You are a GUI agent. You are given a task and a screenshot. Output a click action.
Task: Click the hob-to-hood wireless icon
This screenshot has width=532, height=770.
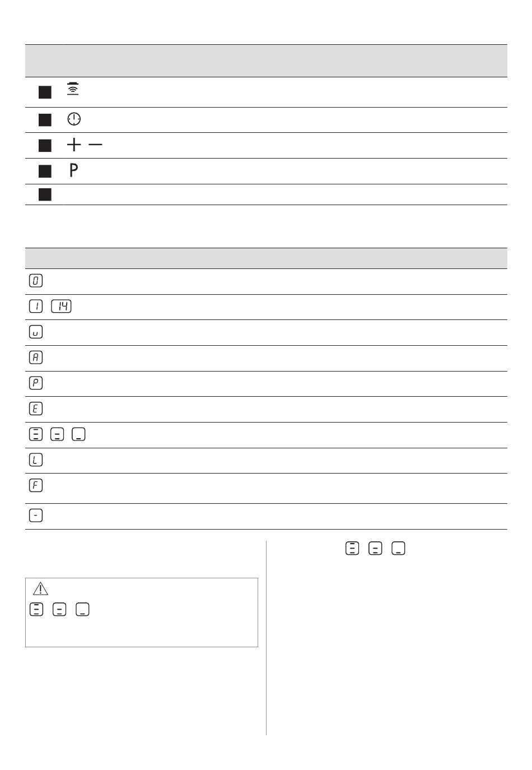click(x=73, y=89)
